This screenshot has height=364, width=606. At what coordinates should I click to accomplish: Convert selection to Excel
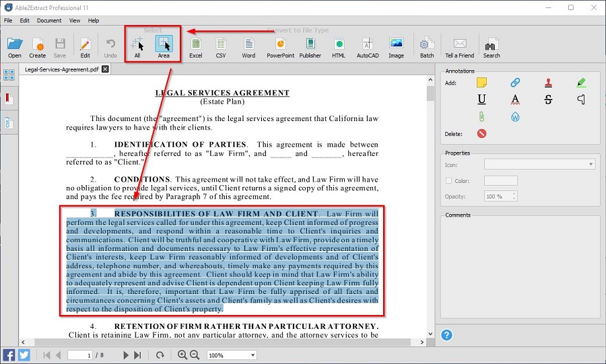point(196,48)
